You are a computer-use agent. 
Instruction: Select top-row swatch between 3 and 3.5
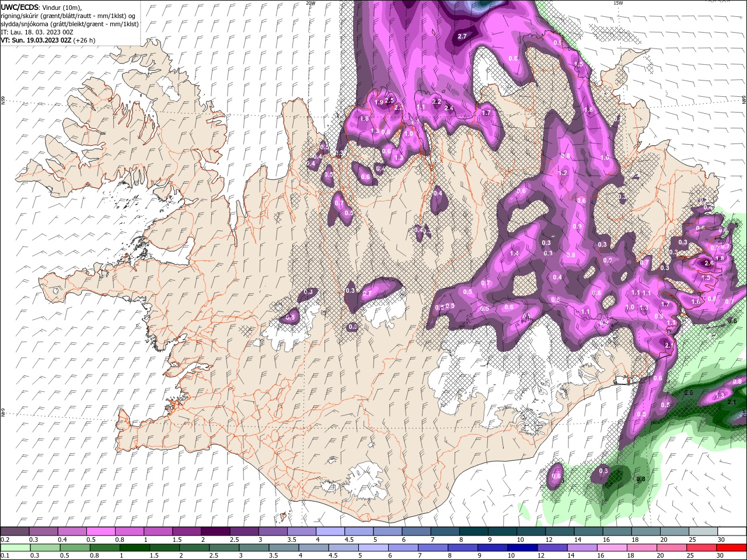273,531
